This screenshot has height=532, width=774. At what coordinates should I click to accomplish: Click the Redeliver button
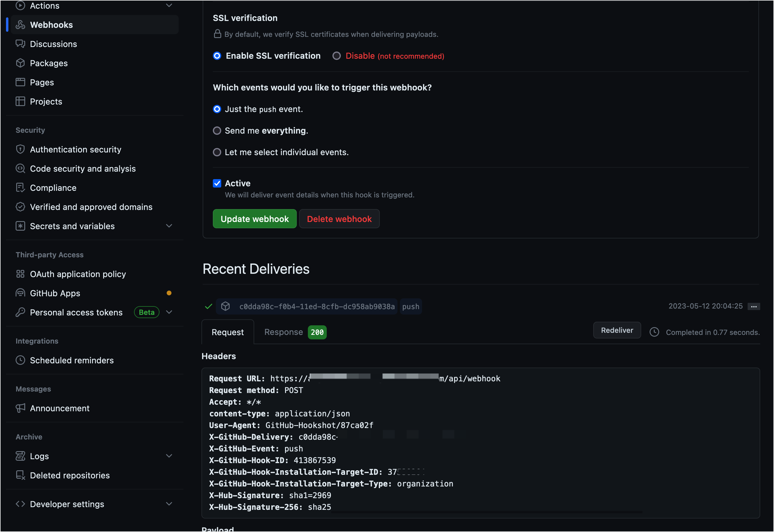[x=617, y=330]
